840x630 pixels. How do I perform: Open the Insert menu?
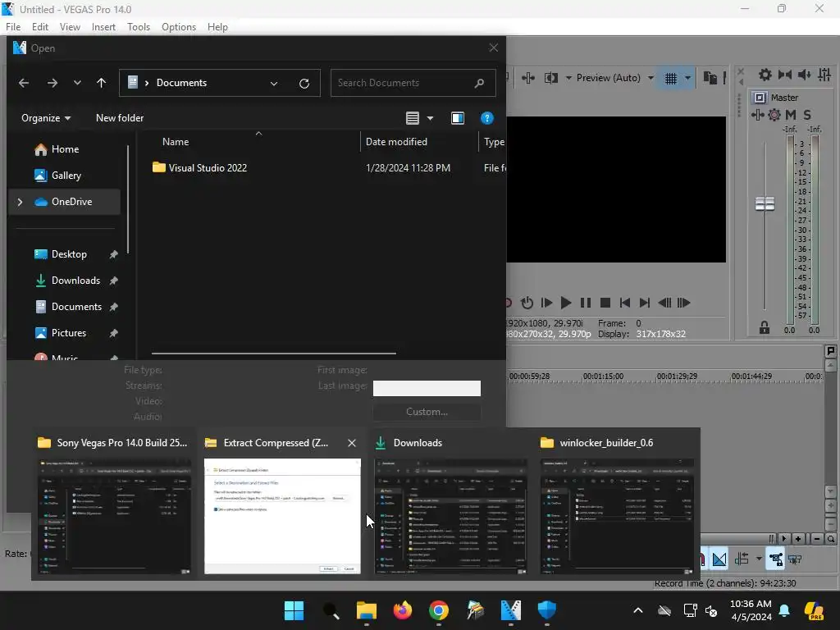point(103,27)
